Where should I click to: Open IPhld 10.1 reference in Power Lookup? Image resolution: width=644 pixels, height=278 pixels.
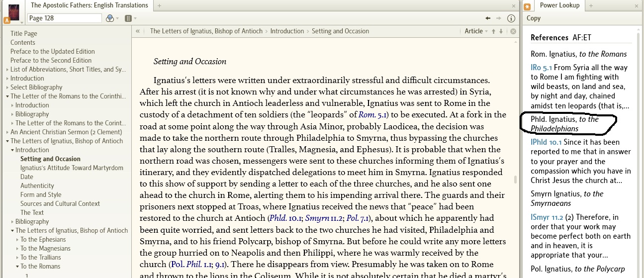point(546,142)
